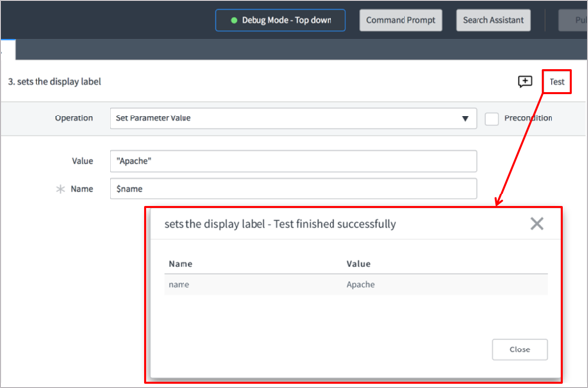Image resolution: width=588 pixels, height=388 pixels.
Task: Close the test result dialog with X
Action: click(x=537, y=224)
